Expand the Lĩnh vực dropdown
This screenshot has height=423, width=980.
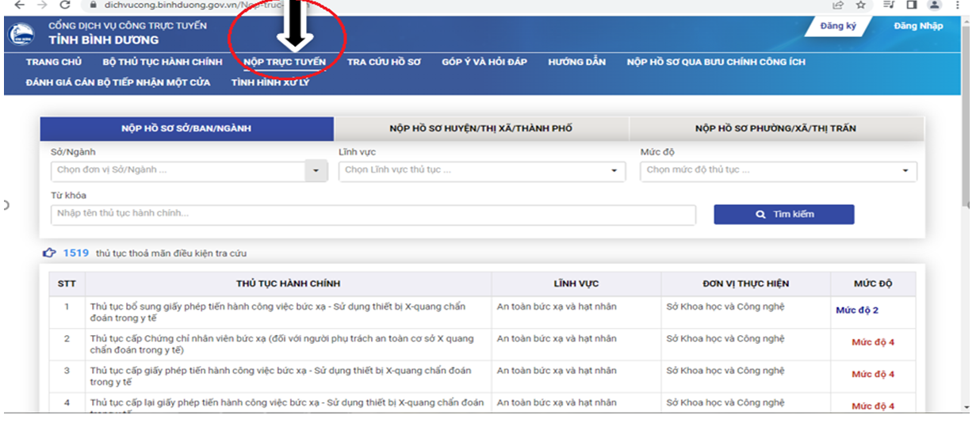point(613,170)
